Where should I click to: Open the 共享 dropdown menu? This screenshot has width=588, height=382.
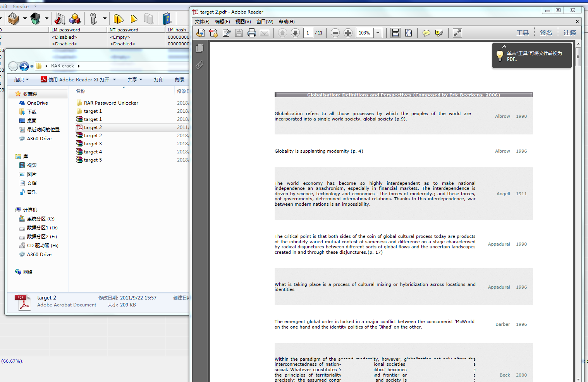coord(135,80)
